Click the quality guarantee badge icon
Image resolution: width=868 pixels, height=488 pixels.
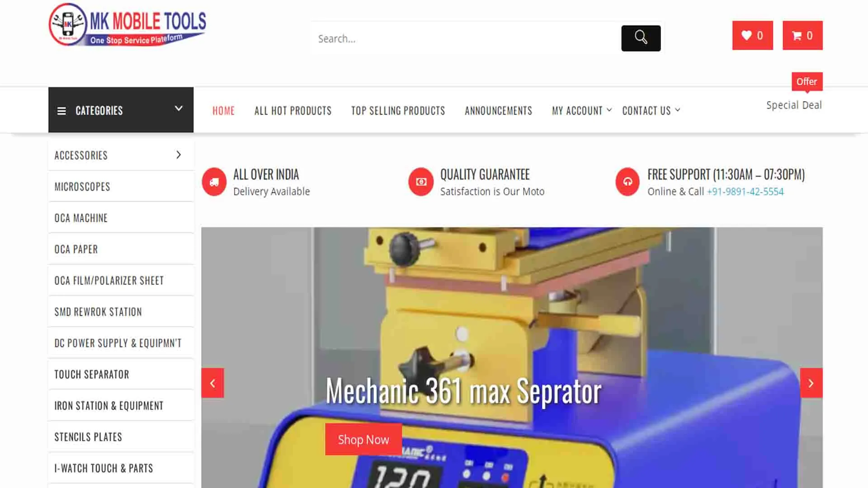coord(421,182)
